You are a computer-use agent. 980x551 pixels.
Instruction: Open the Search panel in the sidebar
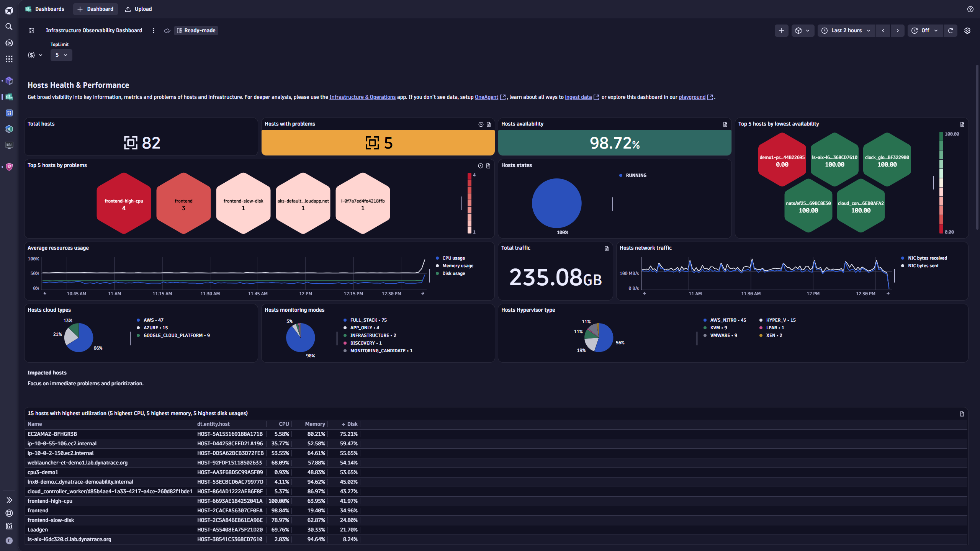click(x=9, y=27)
